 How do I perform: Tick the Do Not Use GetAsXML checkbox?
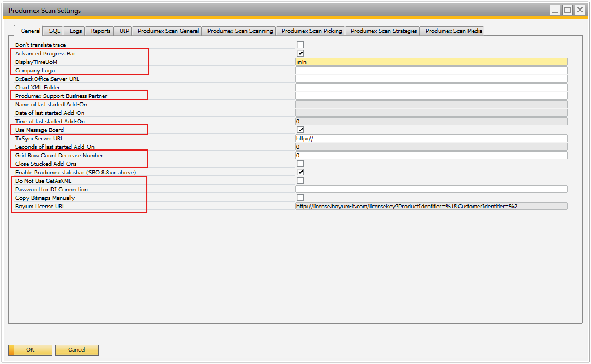300,181
